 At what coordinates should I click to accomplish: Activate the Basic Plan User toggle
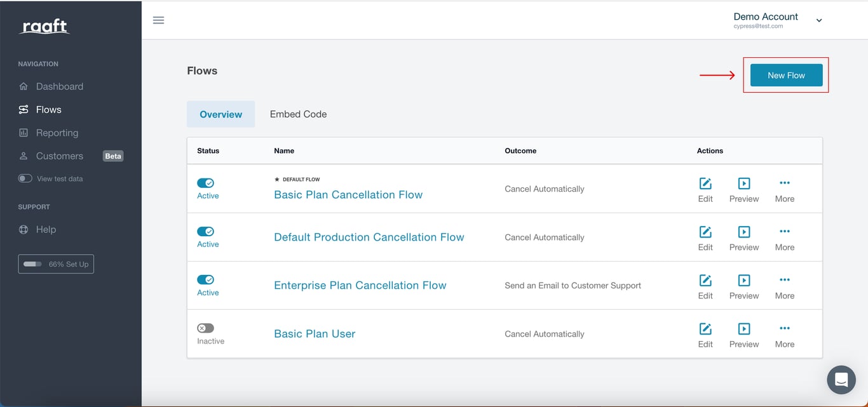click(205, 328)
